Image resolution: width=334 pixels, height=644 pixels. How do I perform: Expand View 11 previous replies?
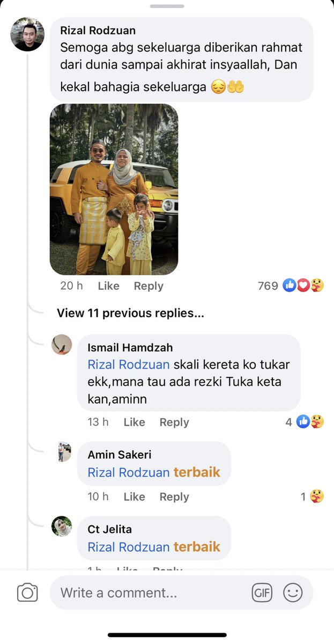click(x=130, y=313)
